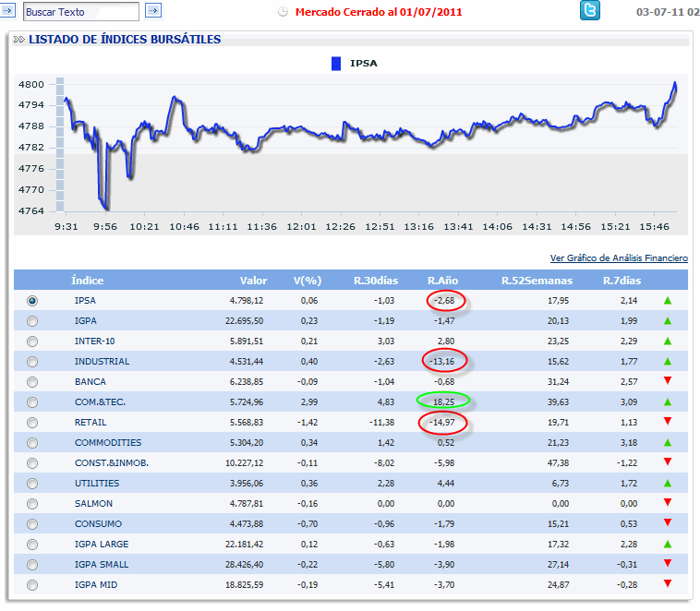Click the double-chevron icon before Listado title
Viewport: 700px width, 611px height.
click(x=18, y=40)
